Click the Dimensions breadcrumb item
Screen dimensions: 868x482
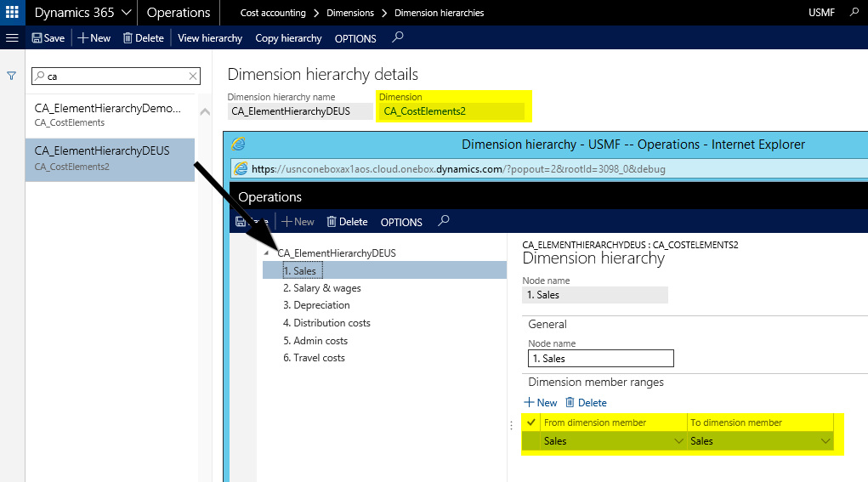(x=349, y=13)
